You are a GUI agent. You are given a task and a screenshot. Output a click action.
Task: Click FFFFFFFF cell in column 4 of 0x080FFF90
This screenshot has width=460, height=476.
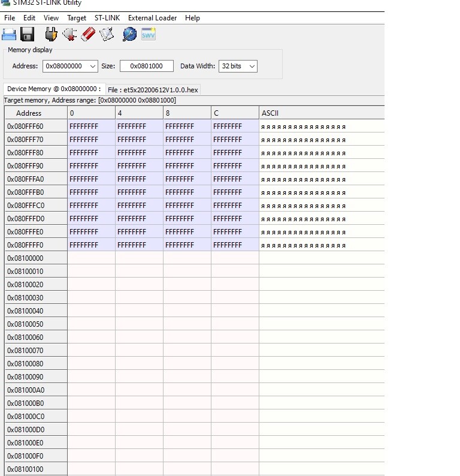[139, 165]
